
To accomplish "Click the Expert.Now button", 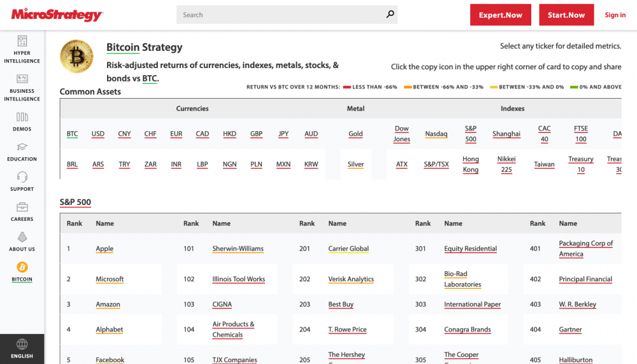I will [501, 15].
